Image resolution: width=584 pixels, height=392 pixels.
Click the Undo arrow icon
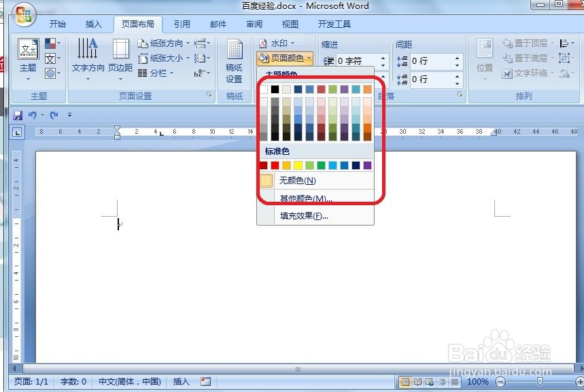click(x=33, y=115)
